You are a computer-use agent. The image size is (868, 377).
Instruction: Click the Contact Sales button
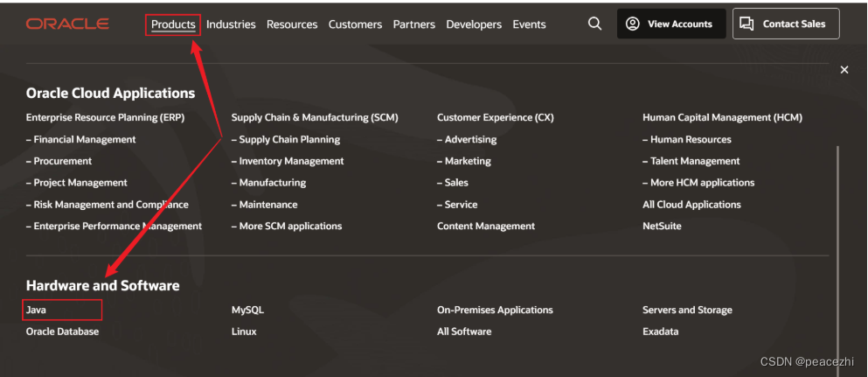point(785,24)
